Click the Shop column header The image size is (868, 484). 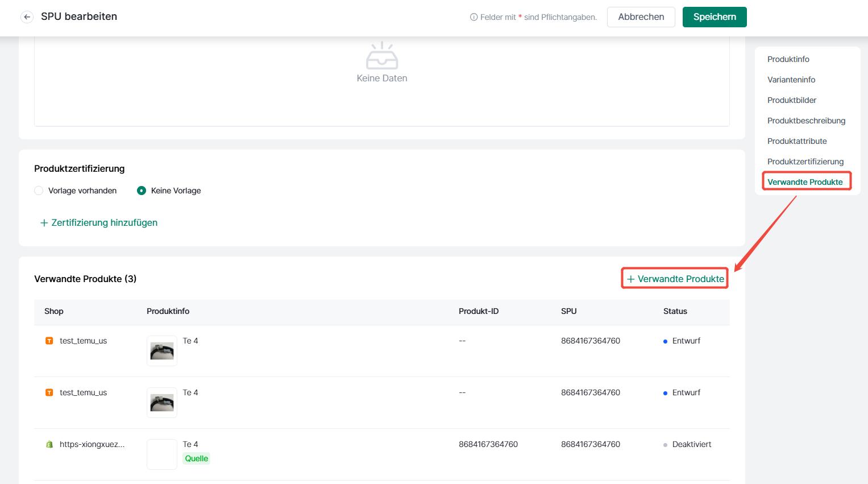[54, 311]
